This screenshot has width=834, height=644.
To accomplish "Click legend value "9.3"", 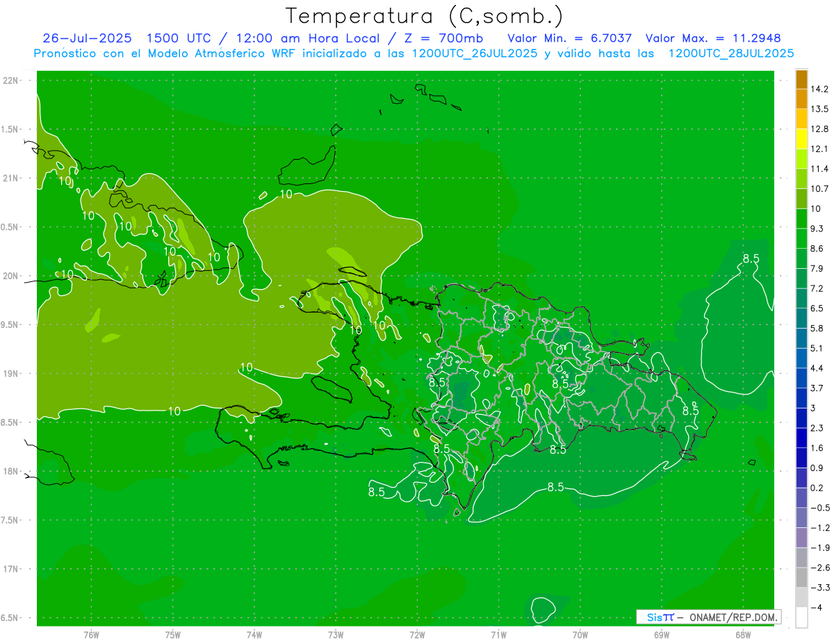I will pos(817,229).
